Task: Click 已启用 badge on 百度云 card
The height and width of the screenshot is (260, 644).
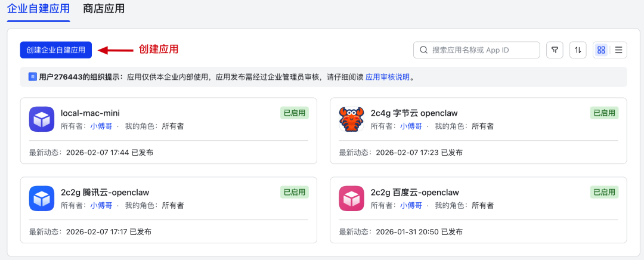Action: point(605,192)
